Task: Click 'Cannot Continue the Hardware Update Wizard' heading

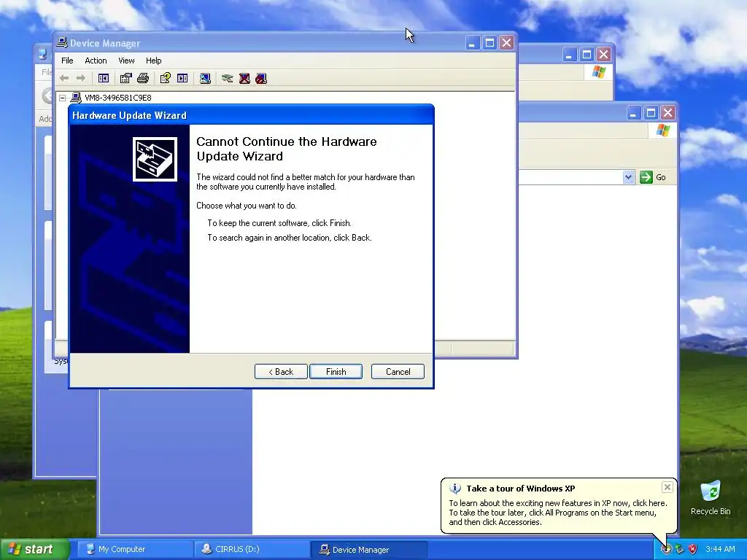Action: [286, 149]
